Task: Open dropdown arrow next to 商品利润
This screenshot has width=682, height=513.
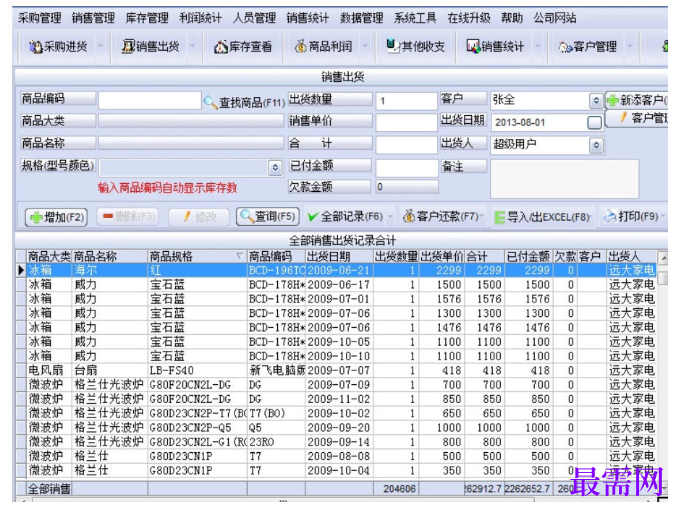Action: (365, 46)
